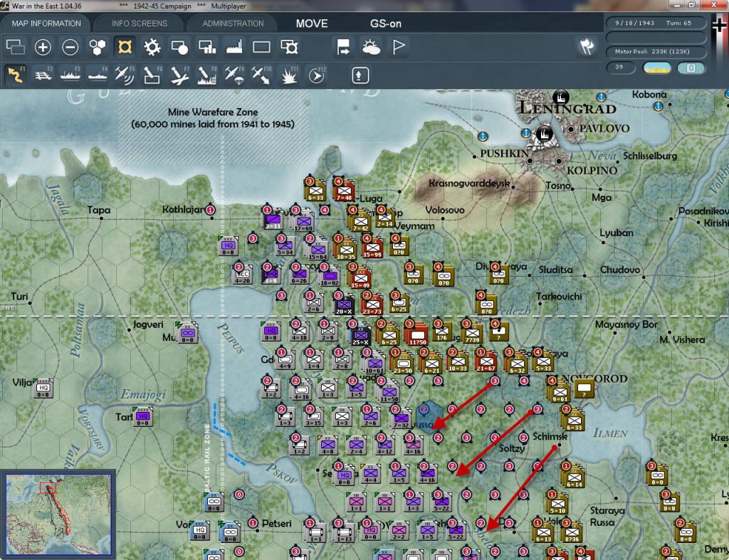
Task: Click the GS-on label
Action: [x=385, y=23]
